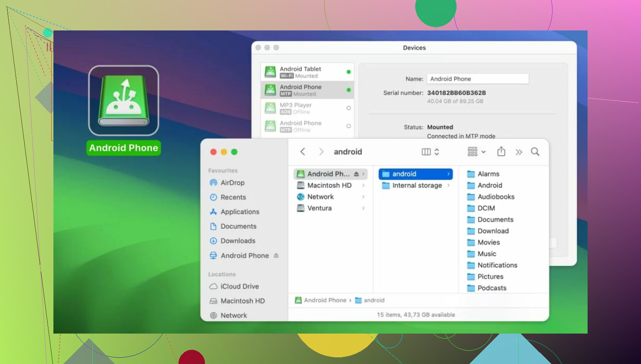Select Macintosh HD in first column
This screenshot has height=364, width=641.
point(331,186)
